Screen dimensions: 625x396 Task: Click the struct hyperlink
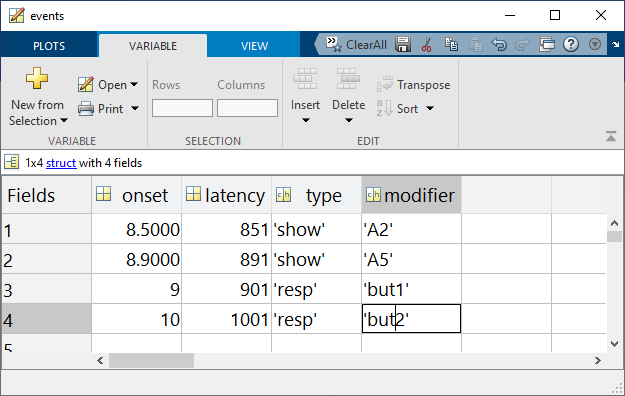pyautogui.click(x=61, y=163)
